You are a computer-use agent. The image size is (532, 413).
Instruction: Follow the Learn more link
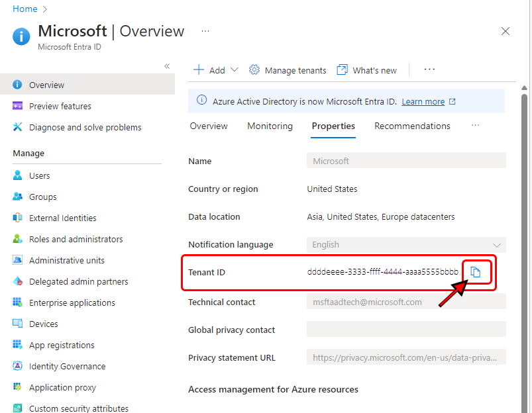click(x=423, y=102)
